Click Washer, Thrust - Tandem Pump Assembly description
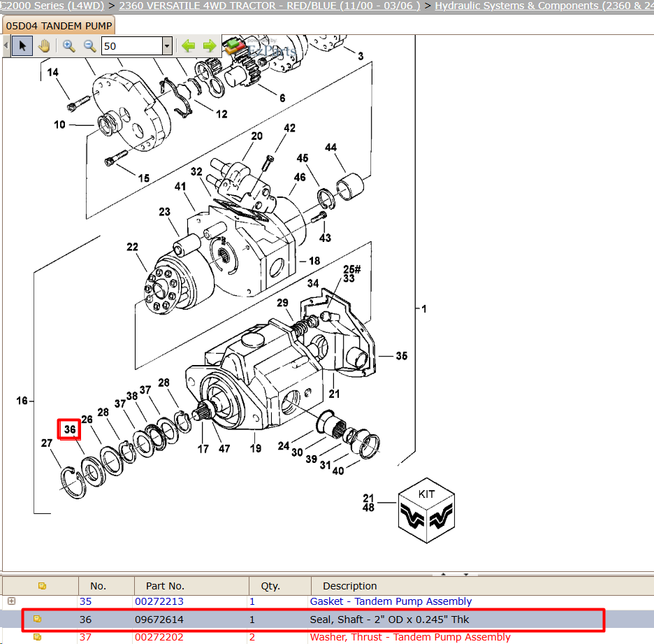 [410, 637]
